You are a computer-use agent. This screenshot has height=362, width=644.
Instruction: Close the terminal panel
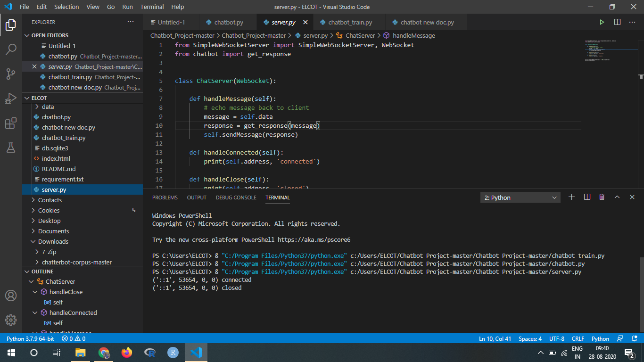coord(632,197)
